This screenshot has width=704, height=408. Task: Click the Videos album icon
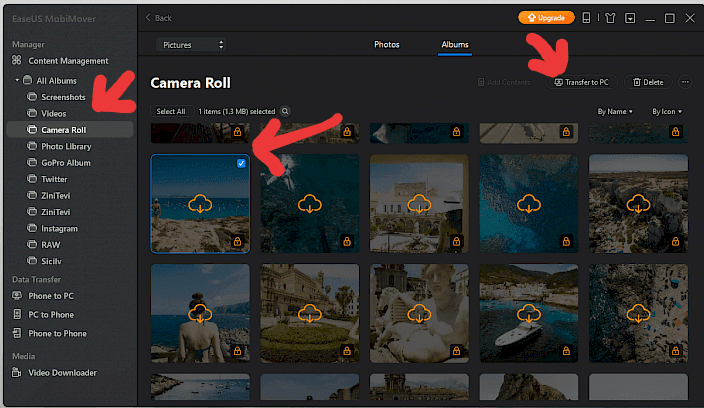click(32, 113)
